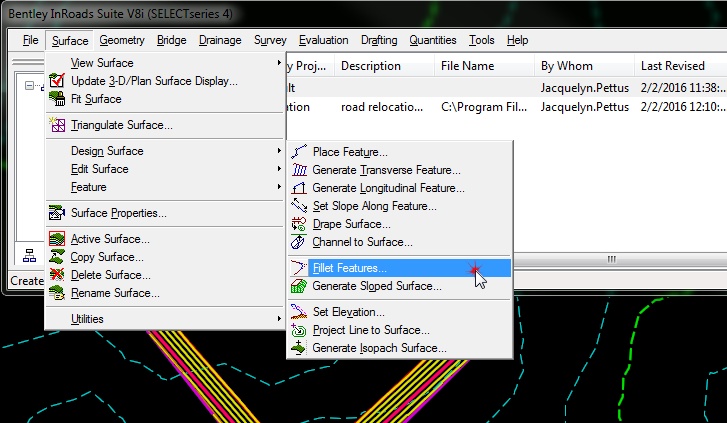Choose Fillet Features from the submenu

point(400,268)
